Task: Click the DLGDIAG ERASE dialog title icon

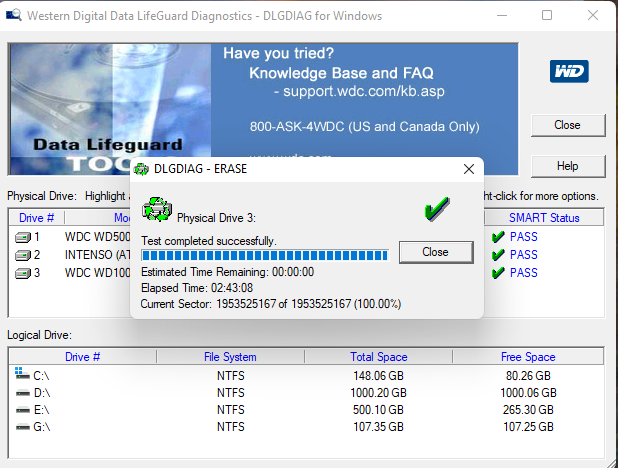Action: (x=141, y=169)
